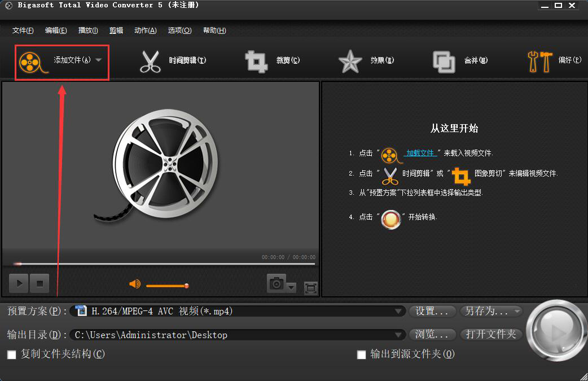Click scissors icon in step 2
The image size is (588, 381).
pos(390,176)
